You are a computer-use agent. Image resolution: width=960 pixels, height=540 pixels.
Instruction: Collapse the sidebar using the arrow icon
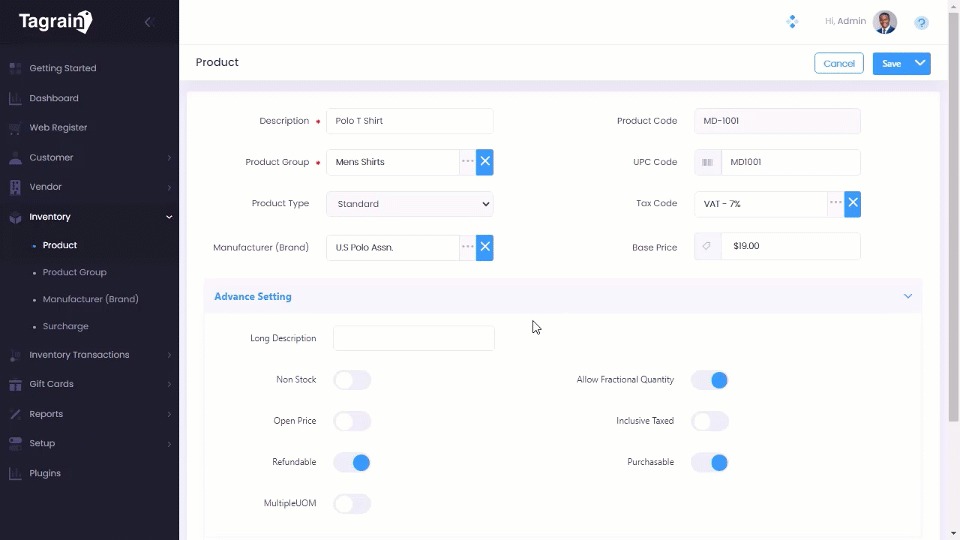click(x=148, y=22)
